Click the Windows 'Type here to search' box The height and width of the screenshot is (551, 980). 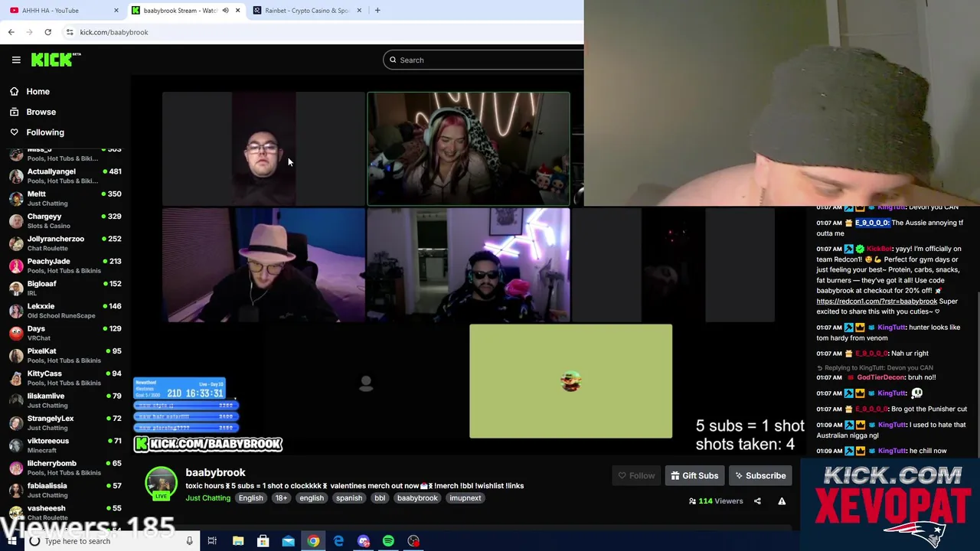111,541
